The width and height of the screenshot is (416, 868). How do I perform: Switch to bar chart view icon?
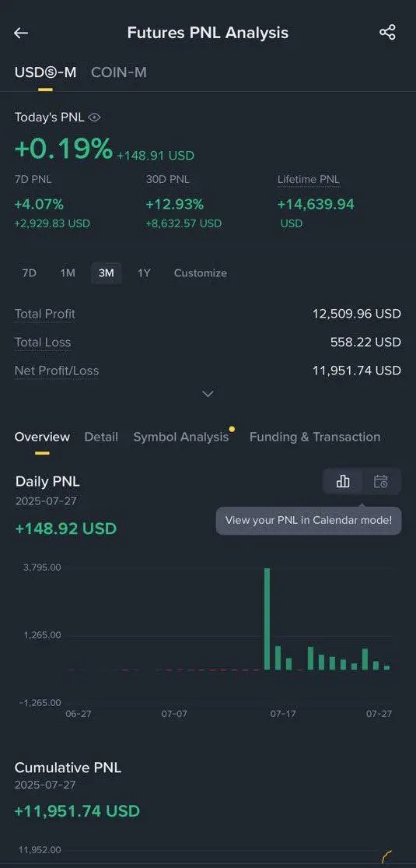coord(343,482)
